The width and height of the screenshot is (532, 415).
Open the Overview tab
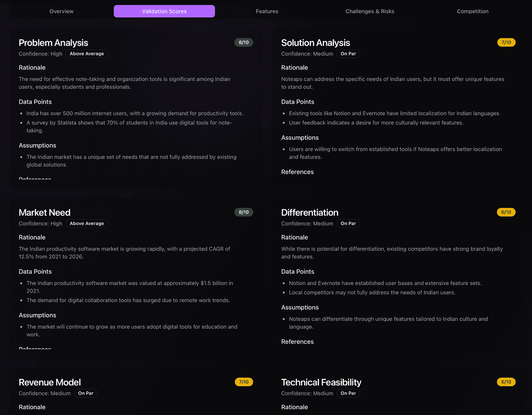click(x=62, y=11)
